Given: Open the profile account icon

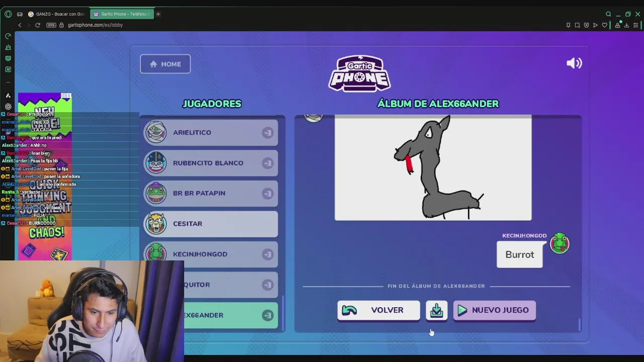Looking at the screenshot, I should click(x=617, y=25).
